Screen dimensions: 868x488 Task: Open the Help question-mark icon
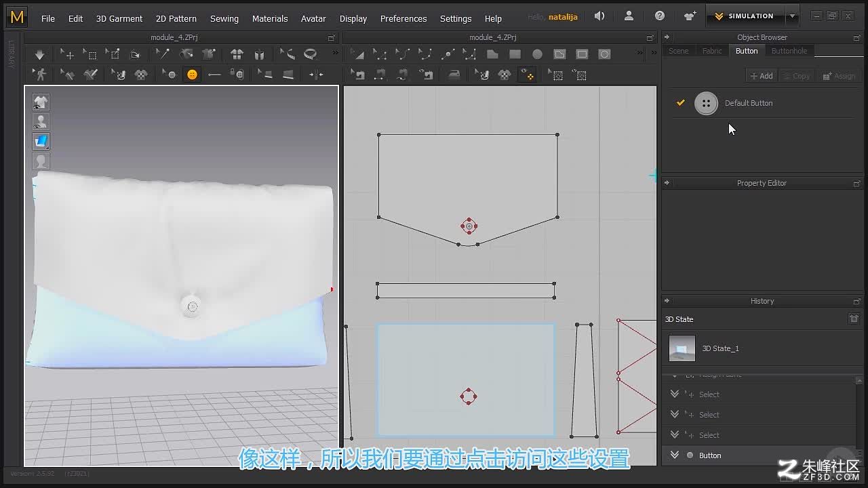[660, 16]
